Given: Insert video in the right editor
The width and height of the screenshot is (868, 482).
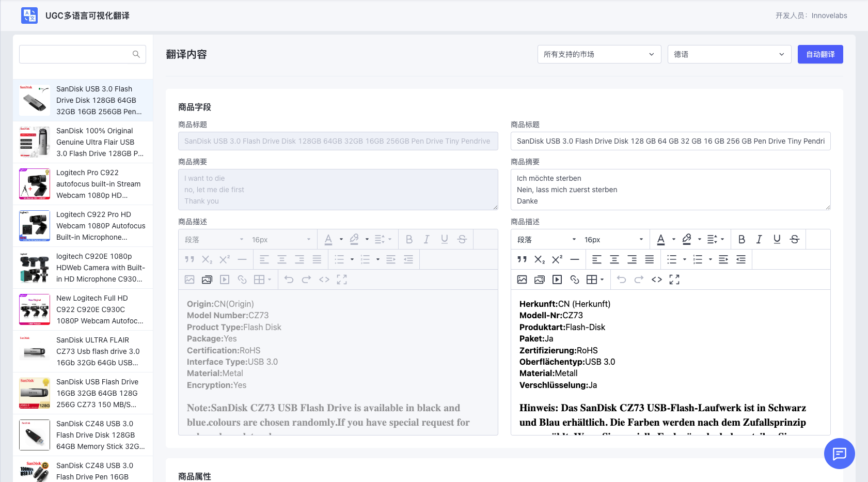Looking at the screenshot, I should pos(557,279).
